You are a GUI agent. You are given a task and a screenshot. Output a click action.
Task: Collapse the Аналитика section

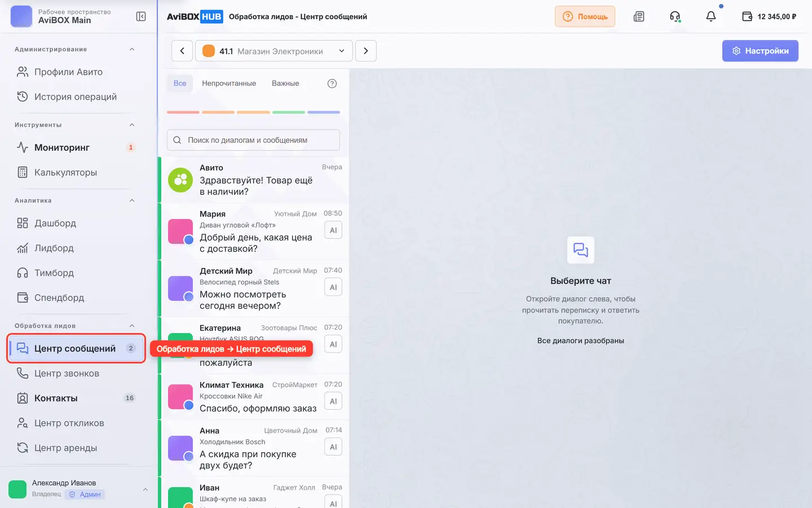tap(132, 200)
